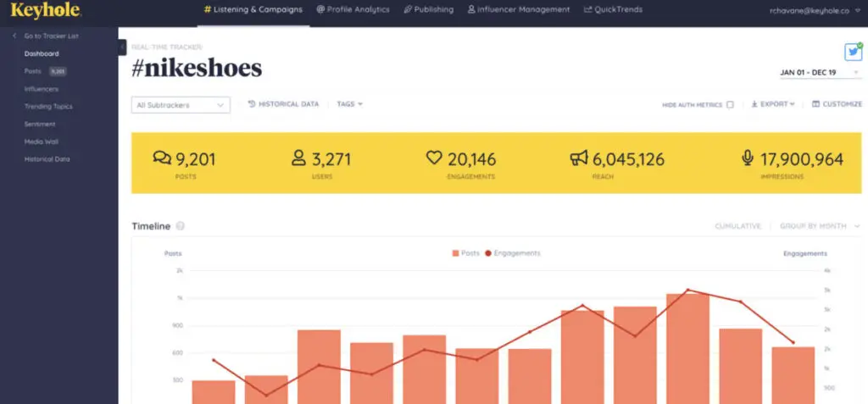
Task: Click the Keyhole logo
Action: [46, 11]
